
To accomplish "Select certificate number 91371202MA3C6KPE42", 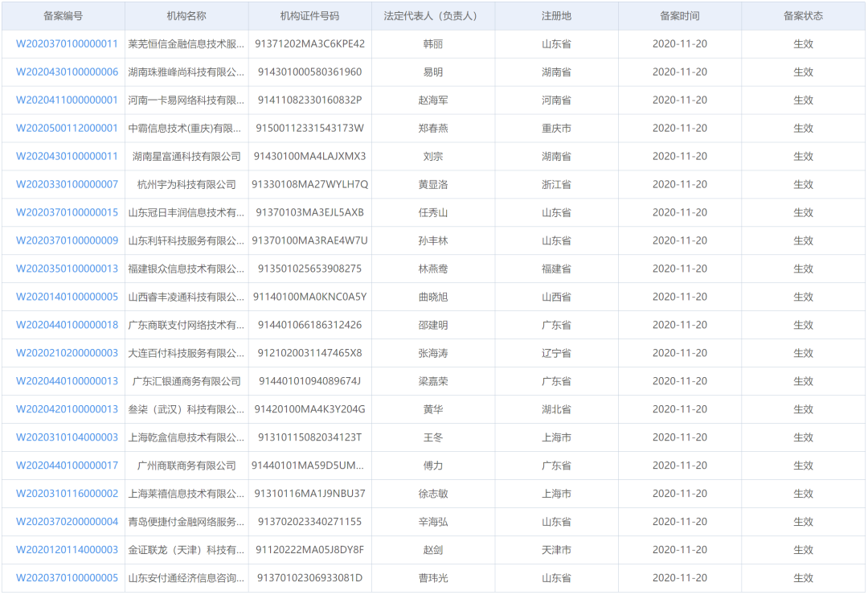I will coord(310,43).
